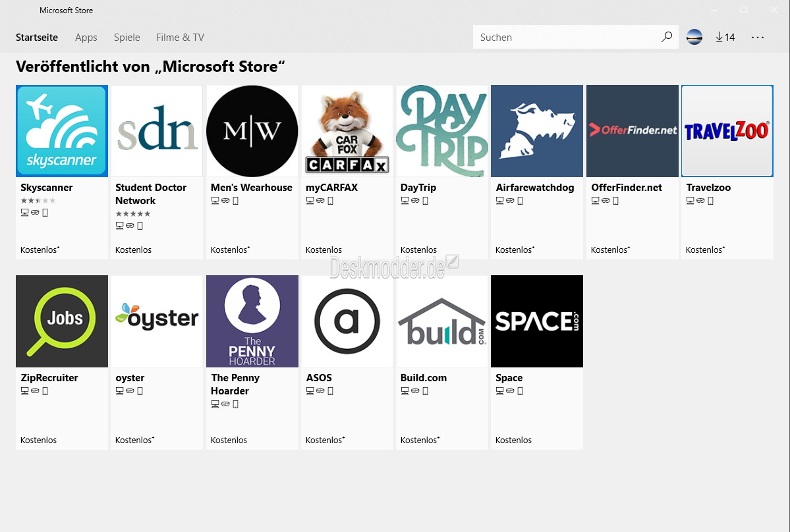Viewport: 790px width, 532px height.
Task: Click the device icons under Airfarewatchdog
Action: click(510, 200)
